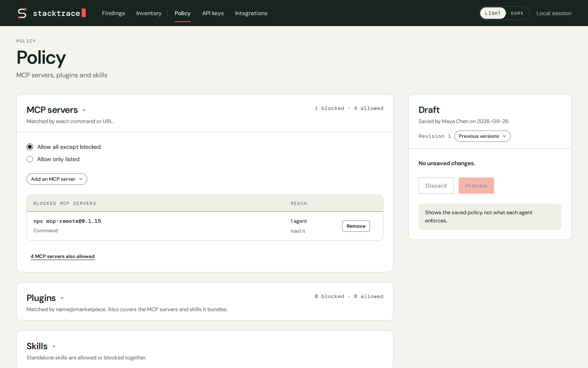Viewport: 588px width, 368px height.
Task: Expand the Plugins section chevron
Action: (x=62, y=298)
